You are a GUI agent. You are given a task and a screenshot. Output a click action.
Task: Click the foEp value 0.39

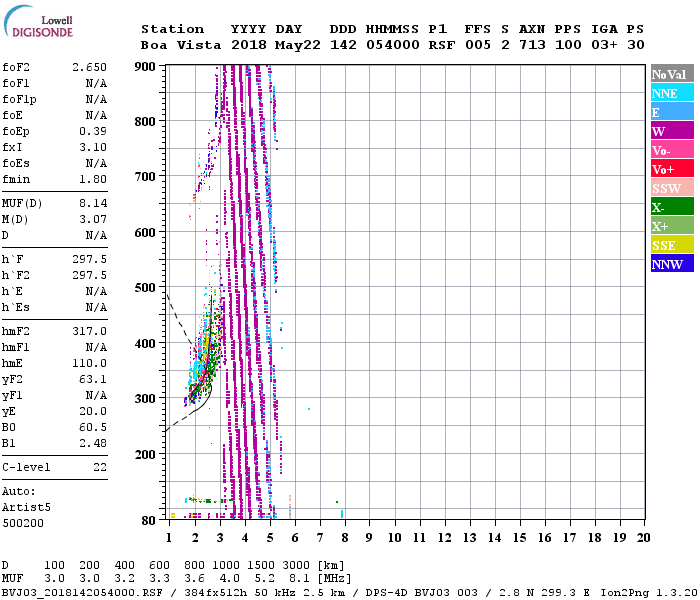[x=93, y=131]
